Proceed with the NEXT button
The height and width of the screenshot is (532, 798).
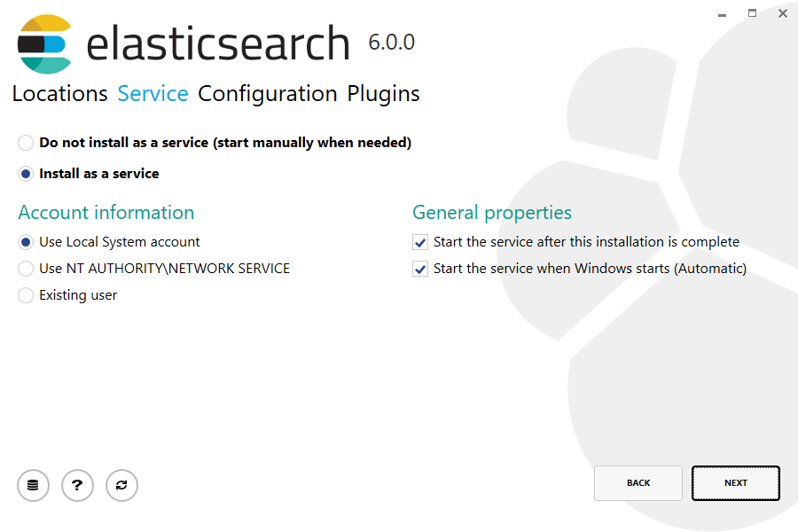pyautogui.click(x=735, y=483)
